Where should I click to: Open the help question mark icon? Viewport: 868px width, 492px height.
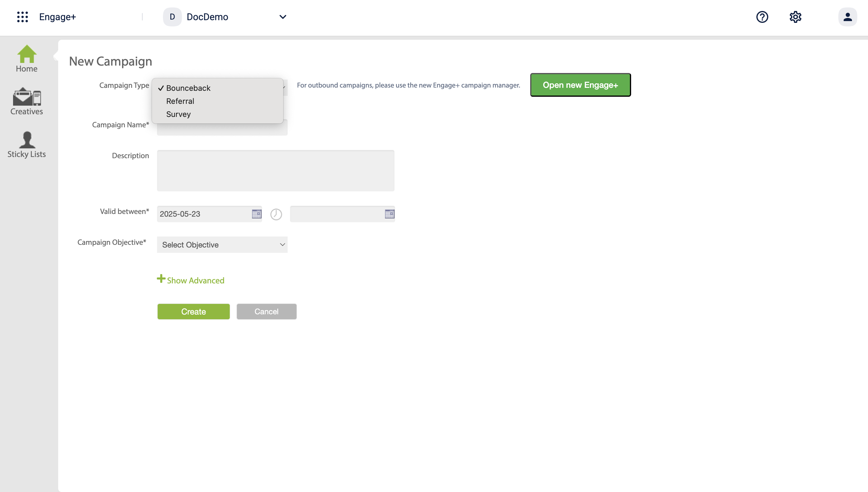coord(762,17)
